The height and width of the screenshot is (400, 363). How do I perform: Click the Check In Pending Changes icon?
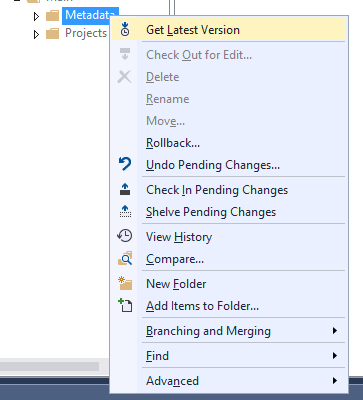pyautogui.click(x=125, y=189)
